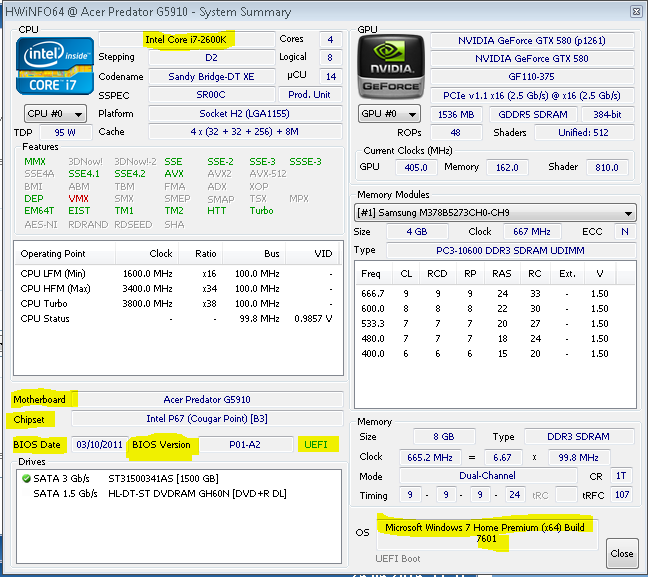The height and width of the screenshot is (577, 648).
Task: Click the Sandy Bridge-DT XE codename field
Action: click(x=211, y=77)
